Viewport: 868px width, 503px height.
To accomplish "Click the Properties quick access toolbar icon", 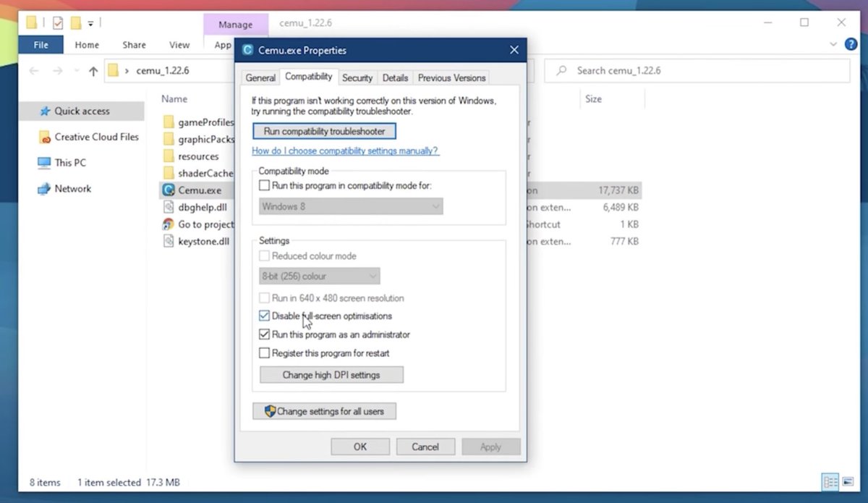I will 58,23.
